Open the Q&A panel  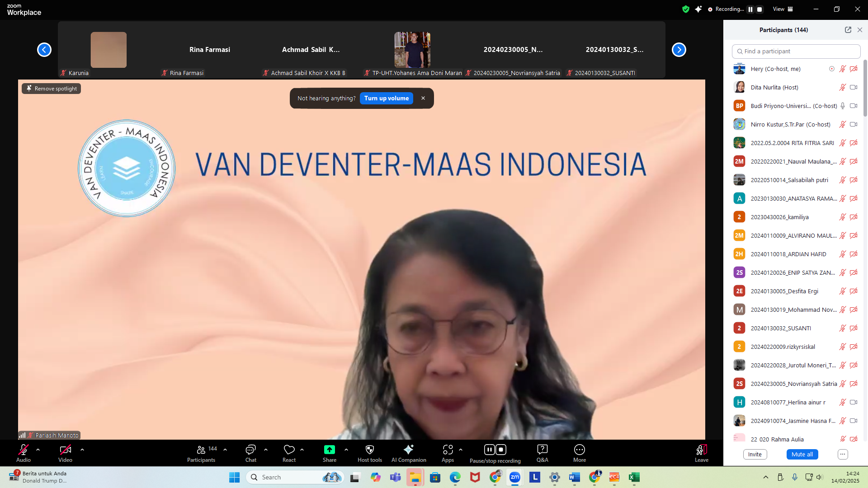pyautogui.click(x=542, y=450)
